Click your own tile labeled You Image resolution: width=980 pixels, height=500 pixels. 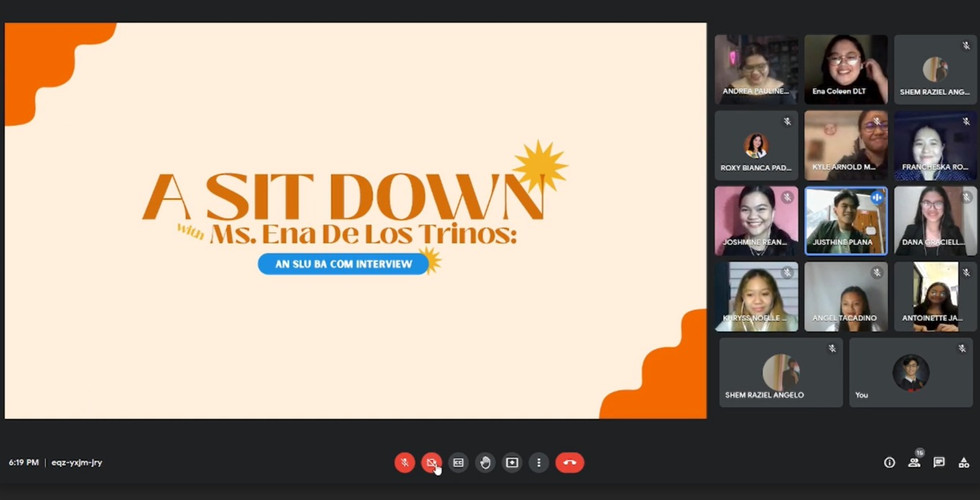tap(911, 372)
